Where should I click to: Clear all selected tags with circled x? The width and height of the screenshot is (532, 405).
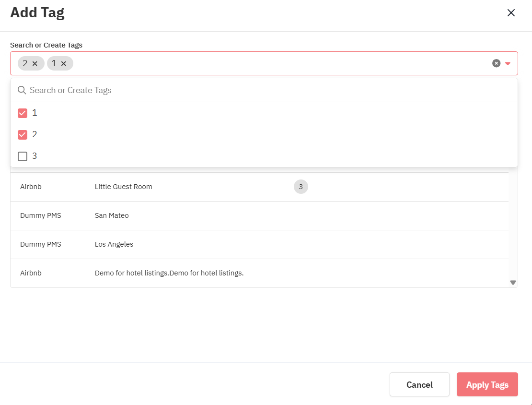coord(497,63)
